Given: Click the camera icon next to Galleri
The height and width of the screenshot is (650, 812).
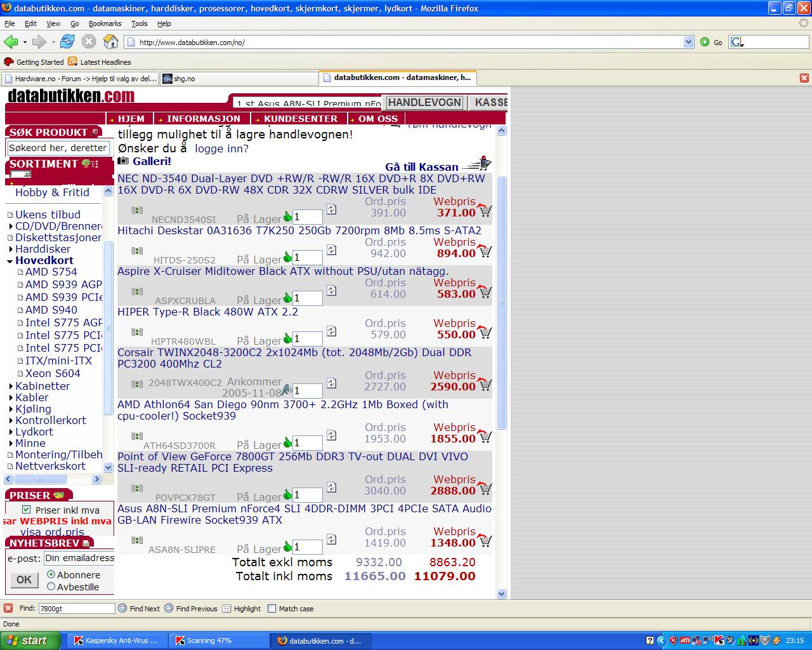Looking at the screenshot, I should click(123, 161).
